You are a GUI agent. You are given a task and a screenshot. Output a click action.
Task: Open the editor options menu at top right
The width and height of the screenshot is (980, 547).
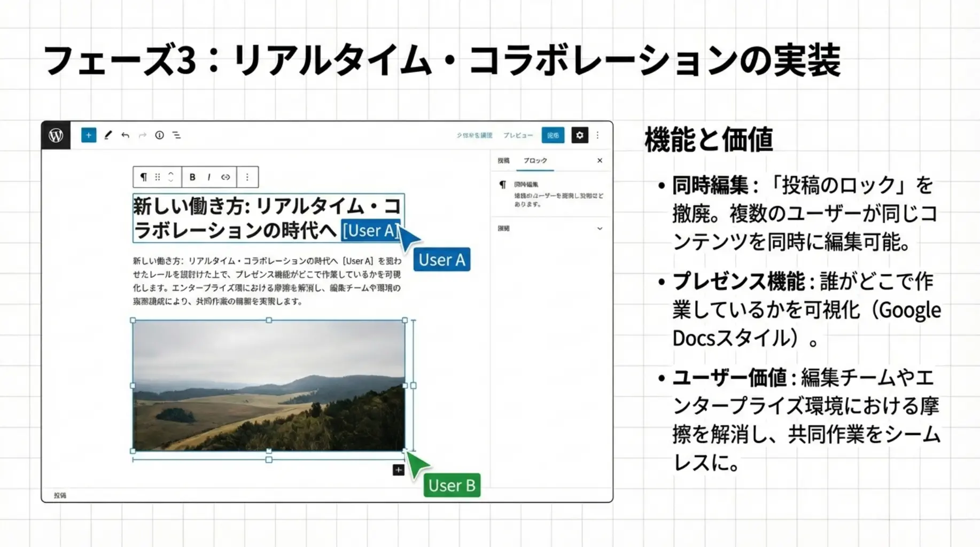pos(597,135)
